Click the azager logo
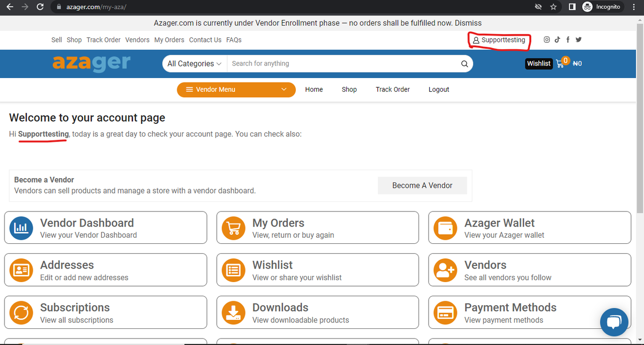Screen dimensions: 644x345 (x=92, y=63)
